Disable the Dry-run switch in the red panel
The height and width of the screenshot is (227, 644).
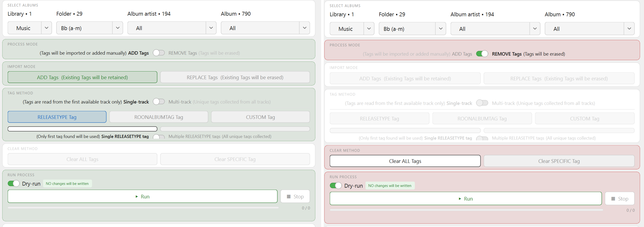[335, 185]
